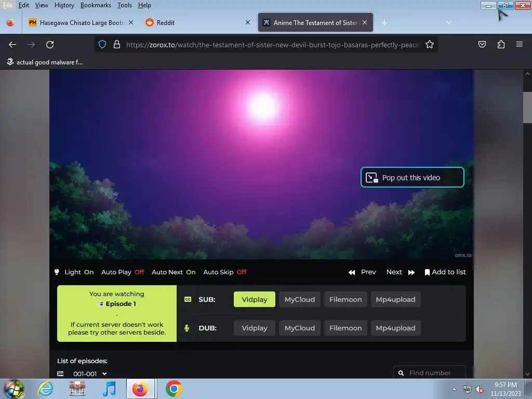Click the muted volume tray icon
The image size is (532, 399).
click(x=480, y=390)
